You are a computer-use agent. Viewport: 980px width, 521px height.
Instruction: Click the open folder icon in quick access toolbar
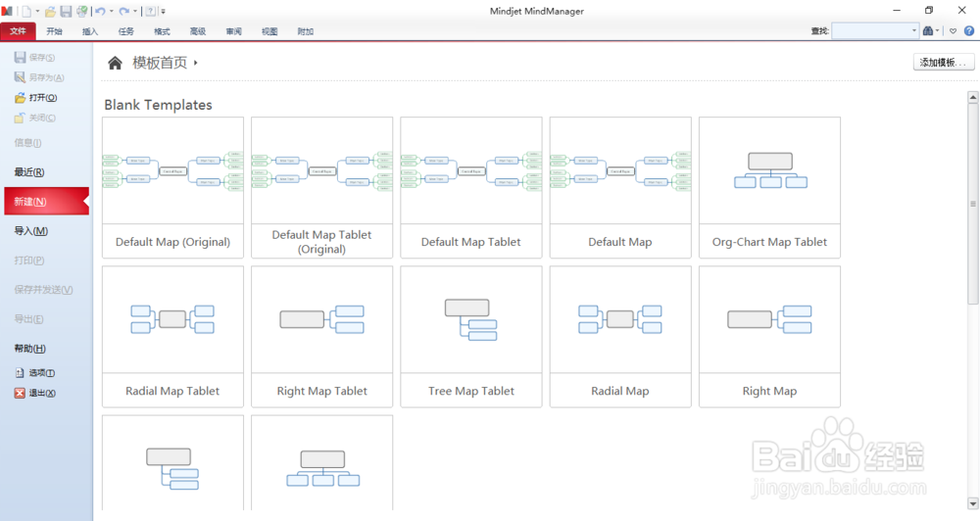click(51, 11)
